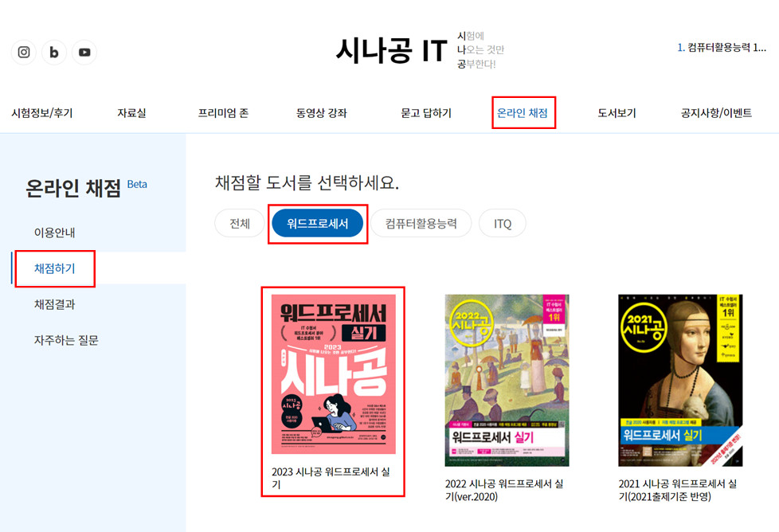Go to the 프리미엄 존 menu
Screen dimensions: 779x532
(x=223, y=113)
